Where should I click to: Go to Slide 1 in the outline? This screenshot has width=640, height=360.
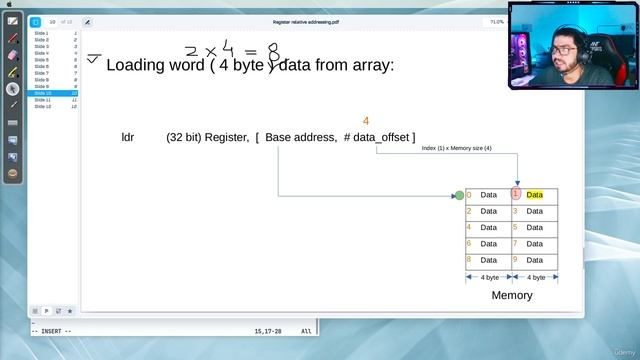pos(53,33)
